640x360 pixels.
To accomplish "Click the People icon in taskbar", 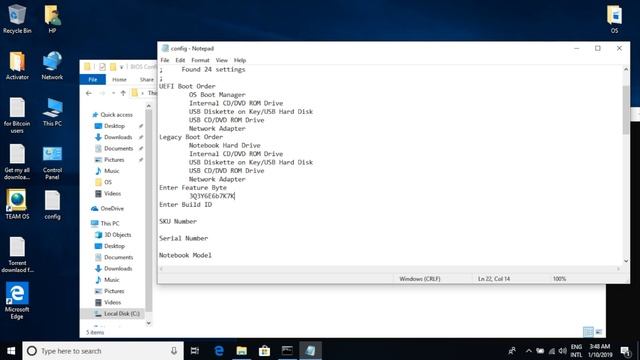I will pyautogui.click(x=512, y=351).
